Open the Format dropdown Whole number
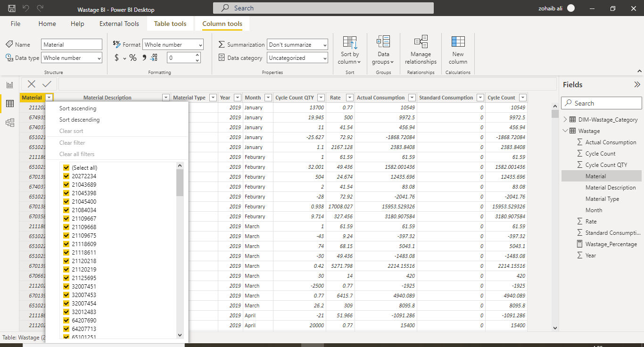 coord(173,44)
